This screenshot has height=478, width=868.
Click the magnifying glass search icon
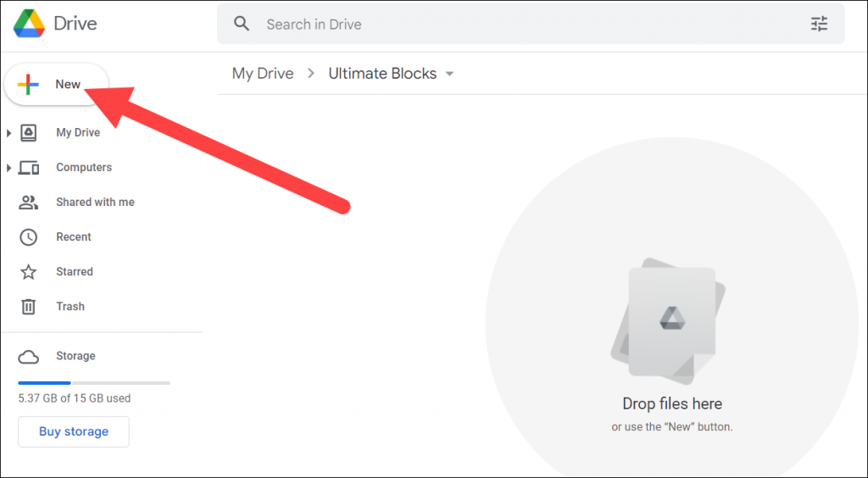(242, 24)
